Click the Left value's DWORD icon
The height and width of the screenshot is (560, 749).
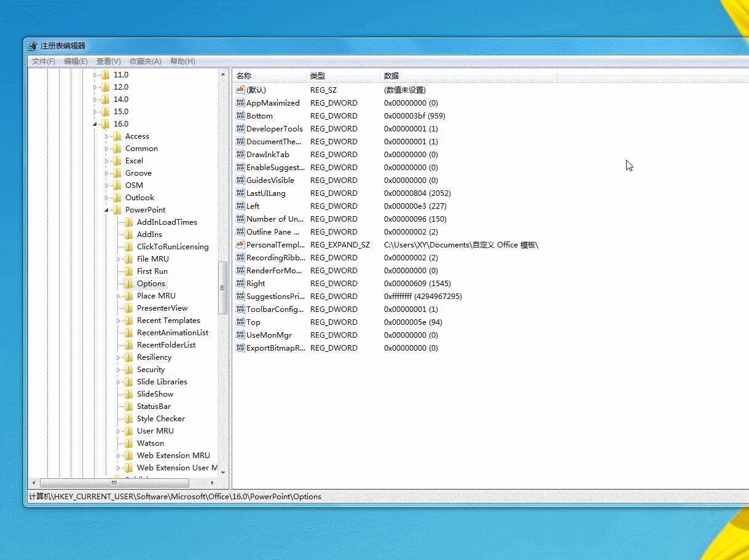point(240,206)
